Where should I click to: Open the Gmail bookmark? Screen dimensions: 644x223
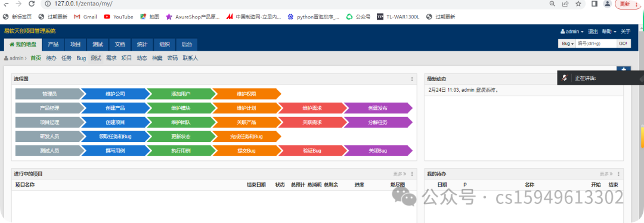coord(85,17)
